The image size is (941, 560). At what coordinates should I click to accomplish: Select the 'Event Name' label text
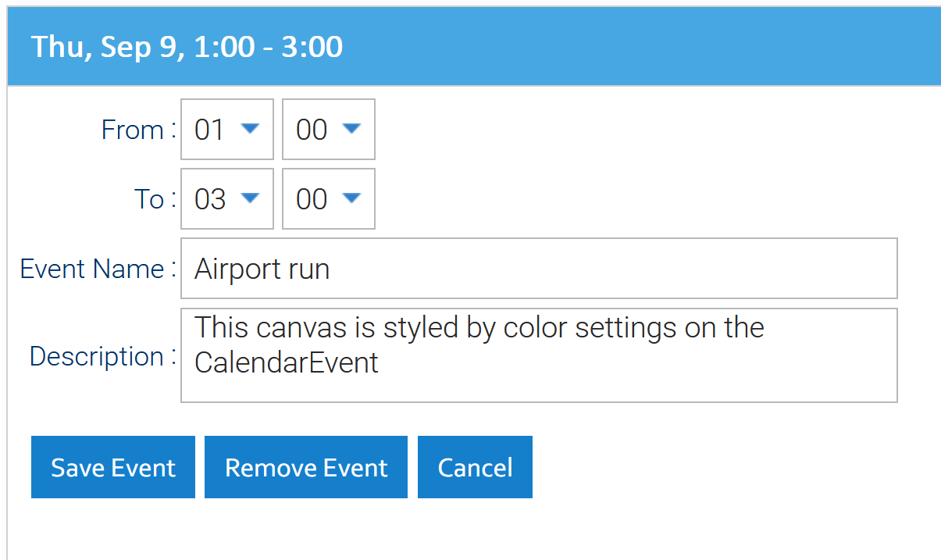tap(92, 269)
